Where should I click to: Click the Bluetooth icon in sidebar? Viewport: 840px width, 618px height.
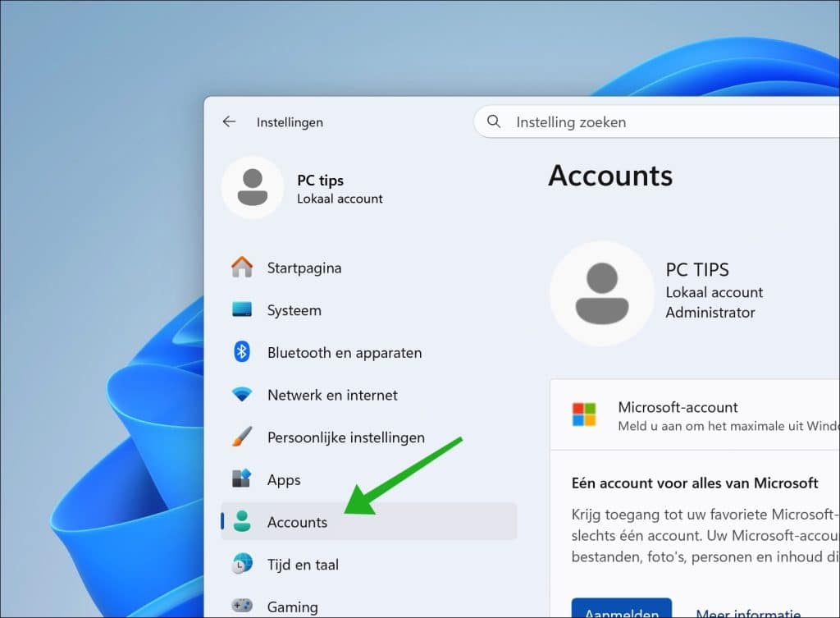(242, 351)
